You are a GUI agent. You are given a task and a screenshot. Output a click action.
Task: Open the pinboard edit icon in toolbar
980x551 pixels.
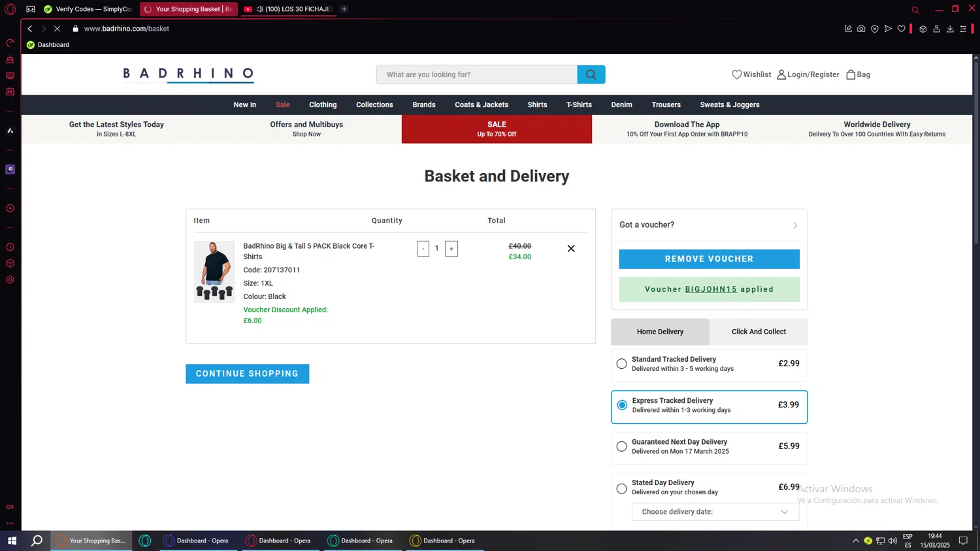coord(848,29)
